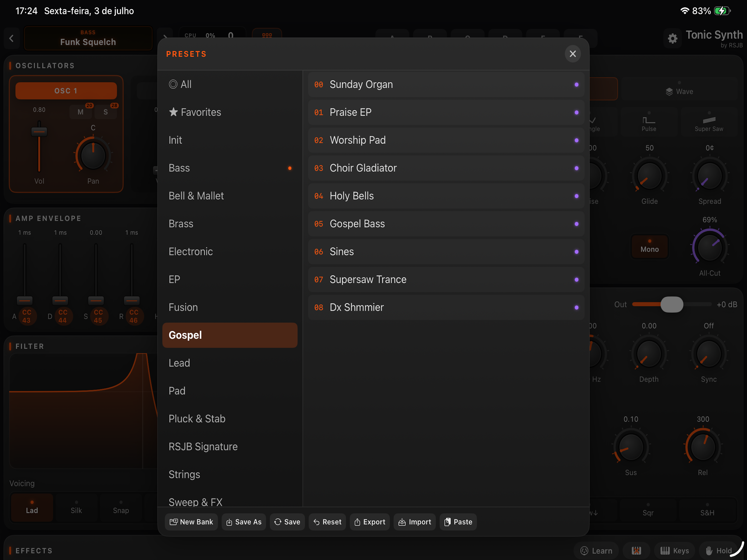
Task: Open the settings gear icon
Action: (x=672, y=39)
